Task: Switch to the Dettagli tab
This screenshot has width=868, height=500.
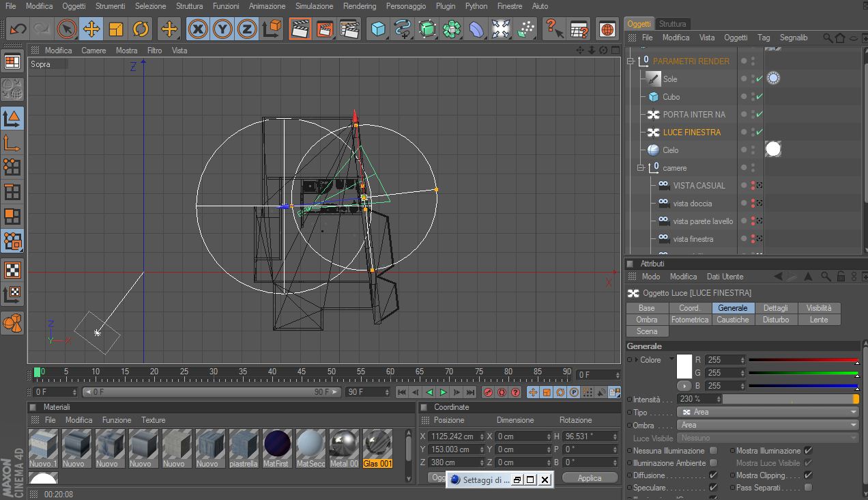Action: tap(775, 308)
